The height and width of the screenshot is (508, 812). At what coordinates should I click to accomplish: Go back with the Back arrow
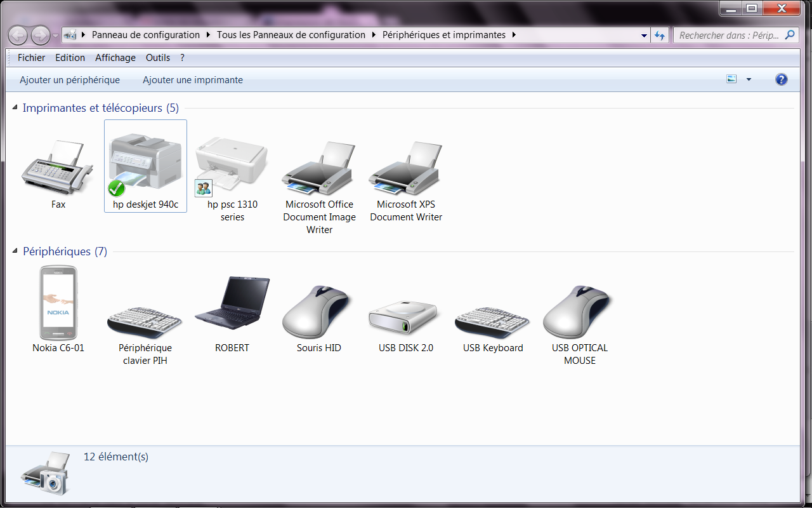pyautogui.click(x=18, y=35)
